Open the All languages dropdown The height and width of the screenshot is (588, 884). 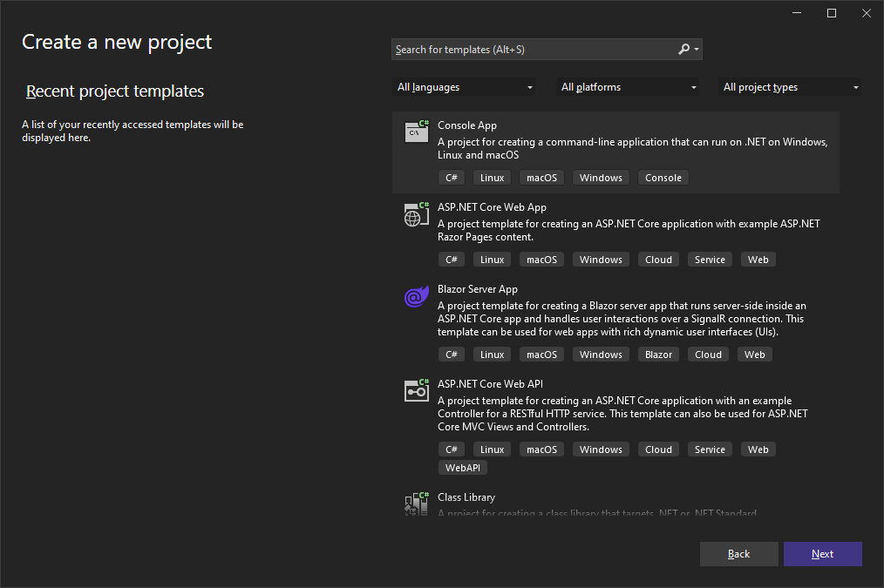pos(465,87)
